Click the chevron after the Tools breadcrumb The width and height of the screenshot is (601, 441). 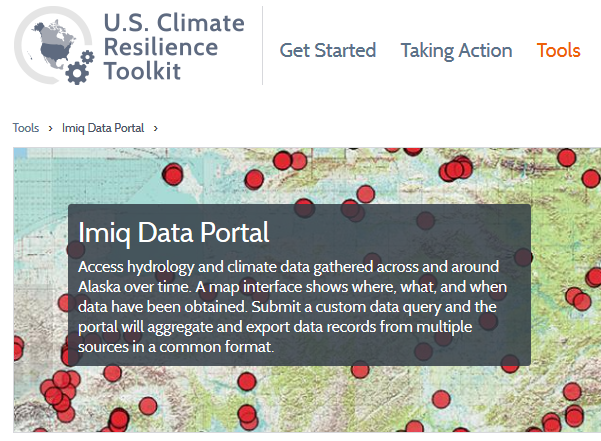(x=50, y=128)
